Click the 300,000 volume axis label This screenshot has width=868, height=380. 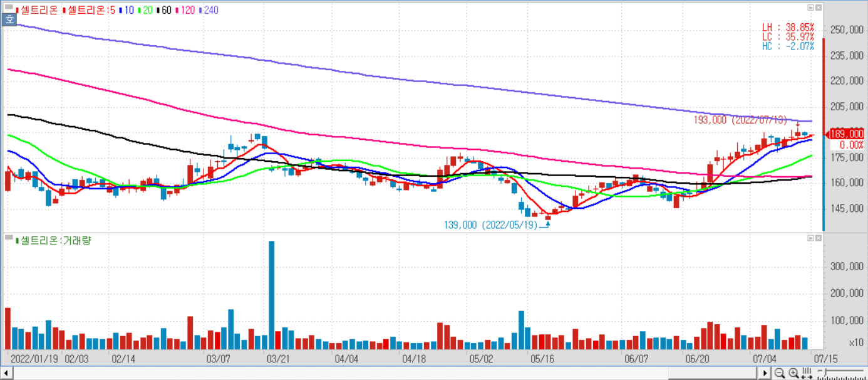click(847, 266)
